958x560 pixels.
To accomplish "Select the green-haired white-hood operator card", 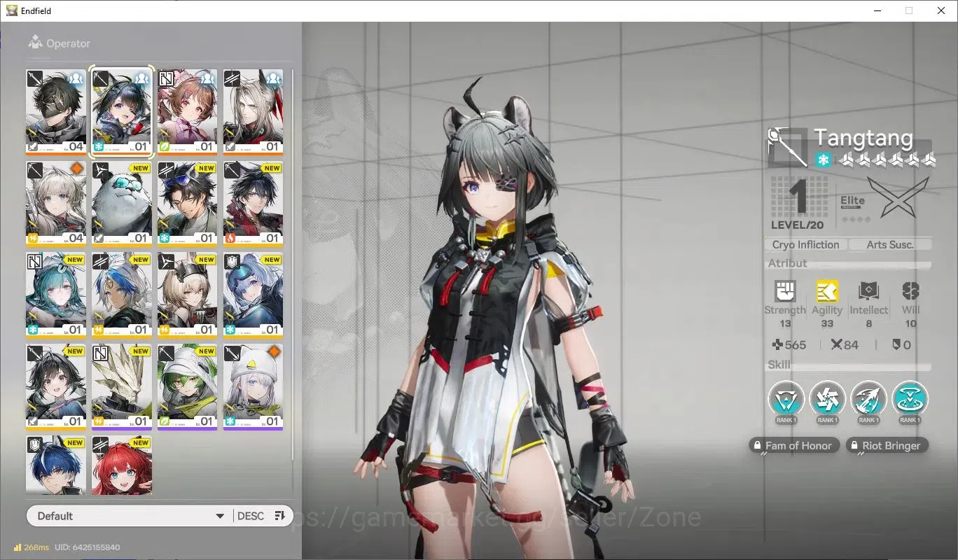I will tap(187, 386).
